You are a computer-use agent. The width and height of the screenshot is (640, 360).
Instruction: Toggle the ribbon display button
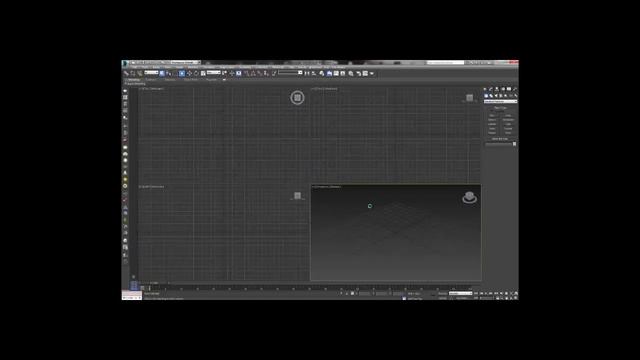329,73
